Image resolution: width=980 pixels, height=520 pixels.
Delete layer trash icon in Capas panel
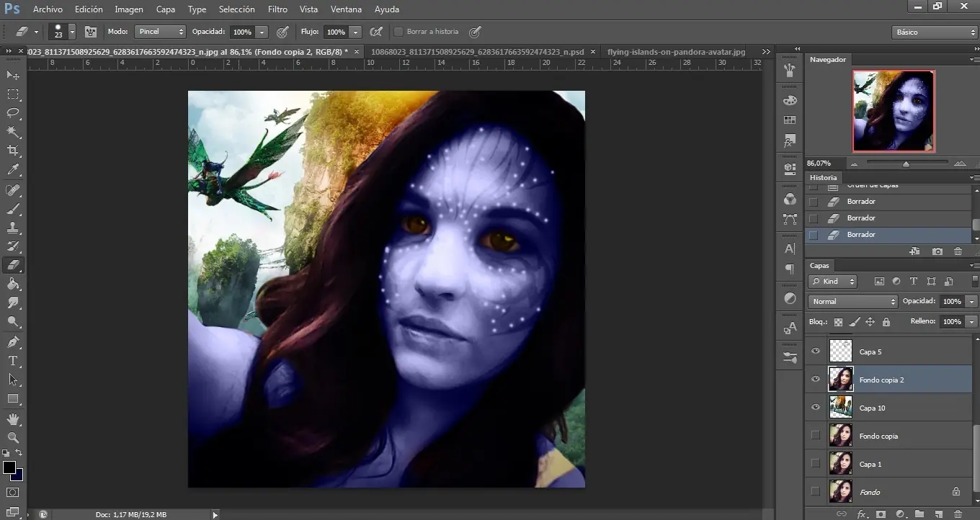click(x=958, y=514)
